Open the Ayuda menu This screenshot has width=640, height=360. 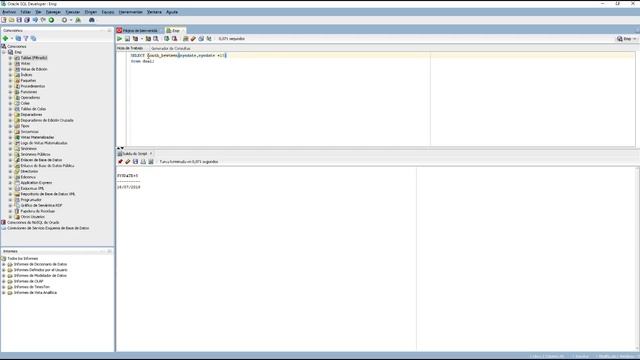pyautogui.click(x=172, y=12)
